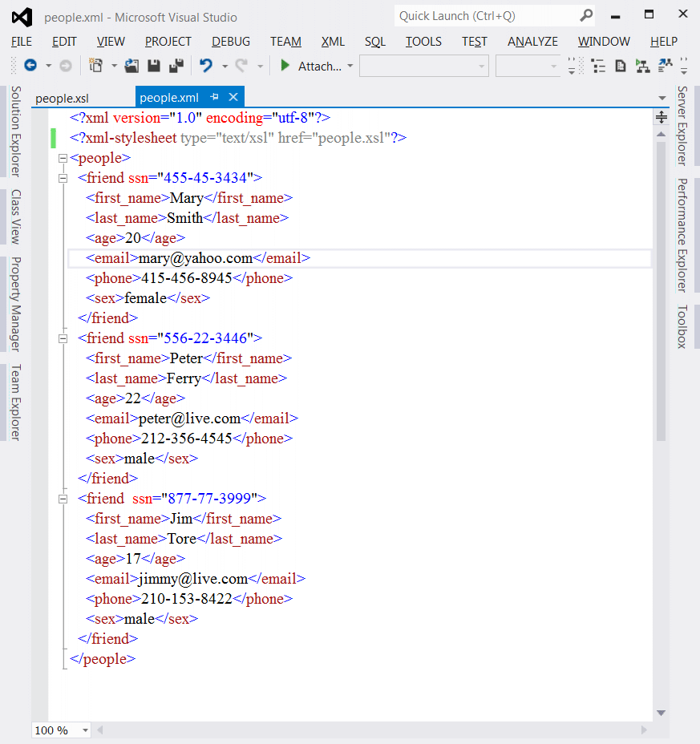Open the Property Manager side panel

point(16,304)
